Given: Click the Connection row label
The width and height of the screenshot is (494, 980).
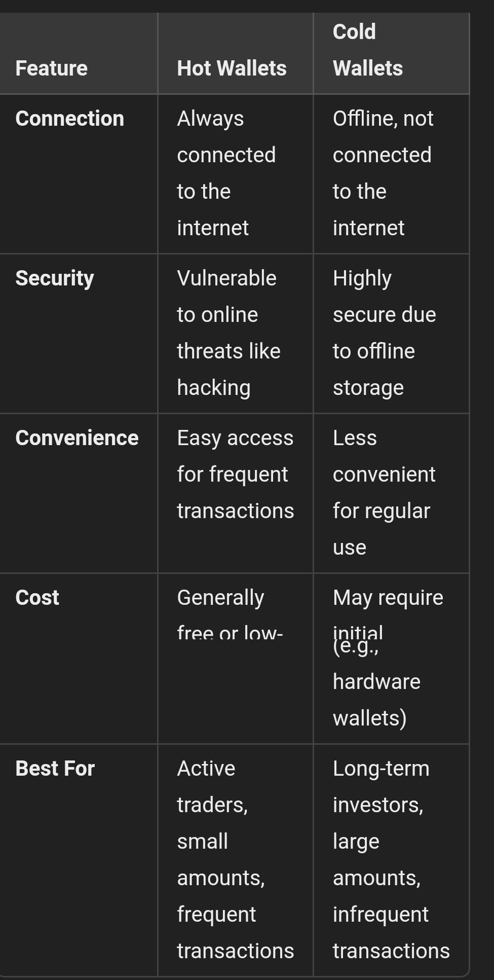Looking at the screenshot, I should click(x=69, y=119).
